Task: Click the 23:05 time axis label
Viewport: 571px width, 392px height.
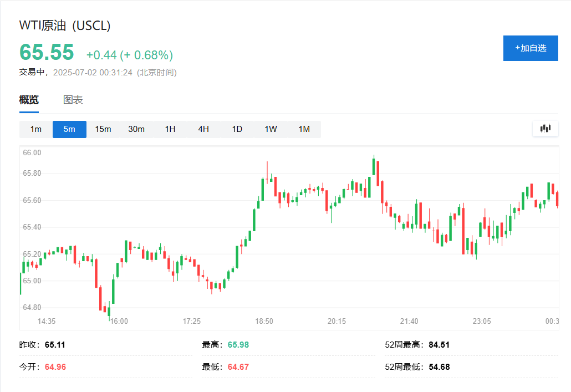Action: tap(482, 322)
